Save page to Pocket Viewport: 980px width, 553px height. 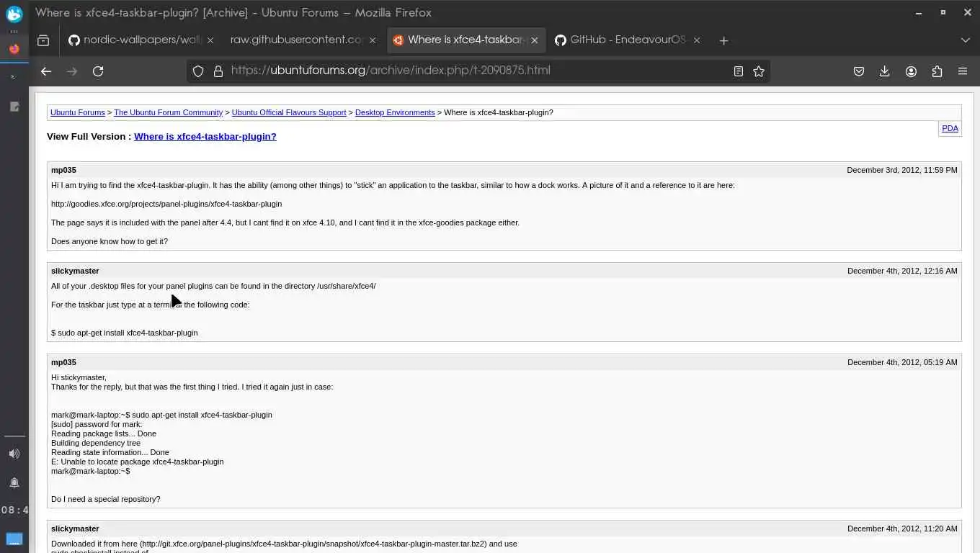[x=859, y=71]
